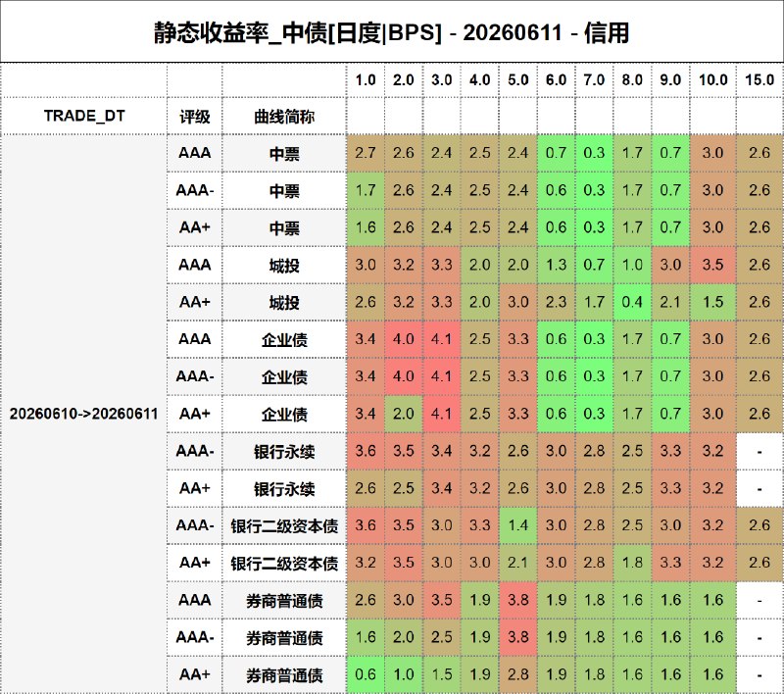
Task: Click 券商普通债 label in the AA+ row
Action: (x=284, y=675)
